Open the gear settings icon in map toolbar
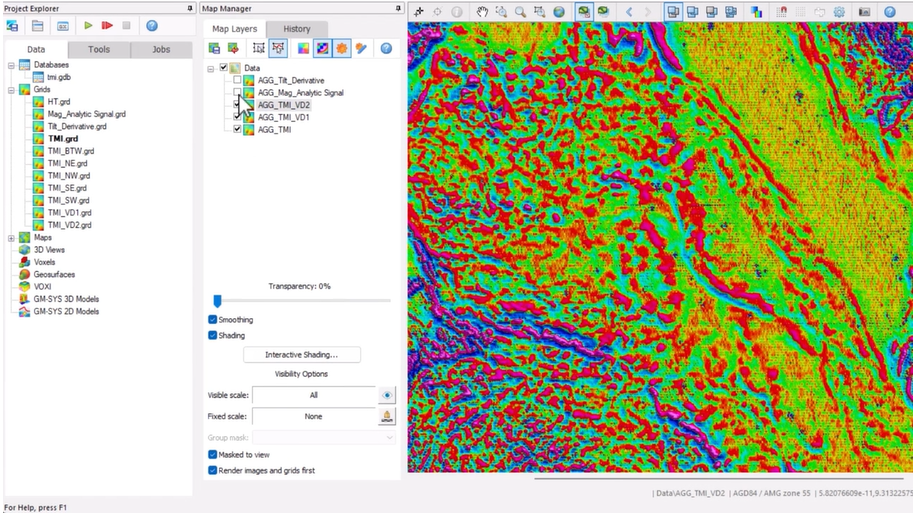 tap(839, 12)
